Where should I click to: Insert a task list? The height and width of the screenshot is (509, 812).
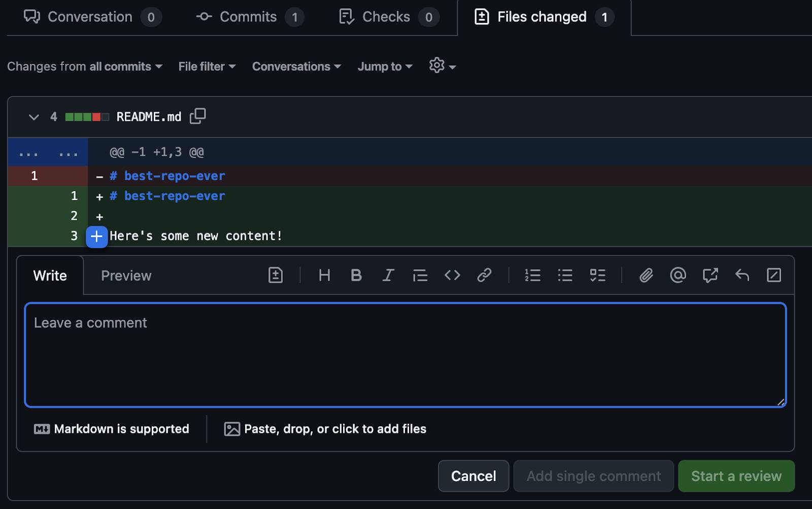(x=598, y=275)
